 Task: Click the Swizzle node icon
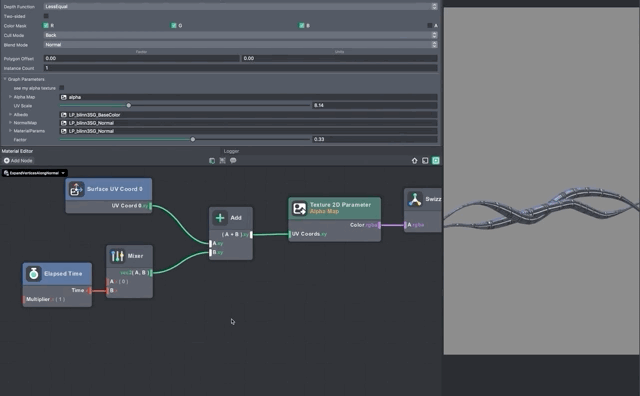click(x=415, y=200)
